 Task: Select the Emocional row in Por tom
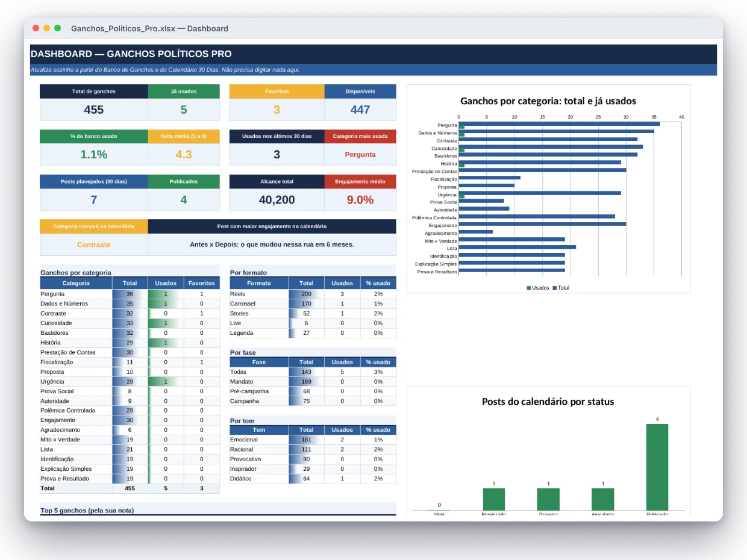[x=313, y=440]
